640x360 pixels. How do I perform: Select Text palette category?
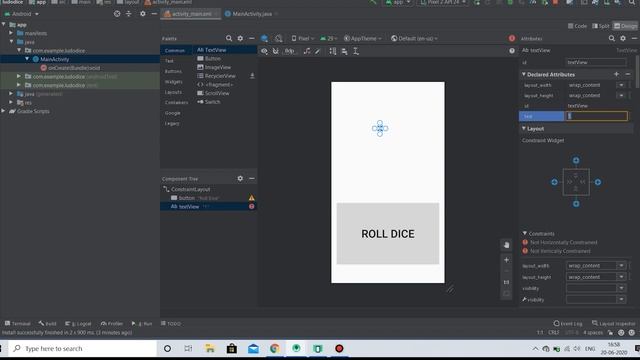[169, 61]
